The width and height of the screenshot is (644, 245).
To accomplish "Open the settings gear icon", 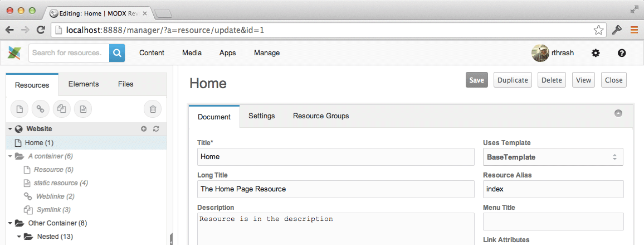I will [596, 52].
